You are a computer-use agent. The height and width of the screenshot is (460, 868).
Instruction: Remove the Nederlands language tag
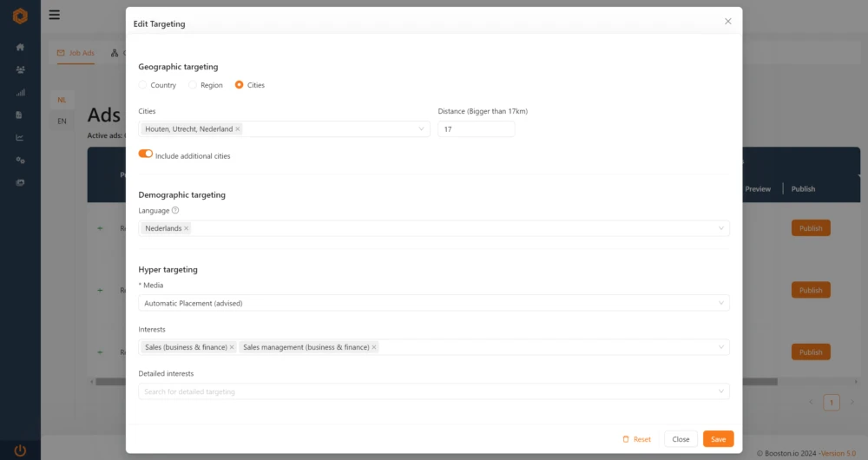(x=187, y=228)
